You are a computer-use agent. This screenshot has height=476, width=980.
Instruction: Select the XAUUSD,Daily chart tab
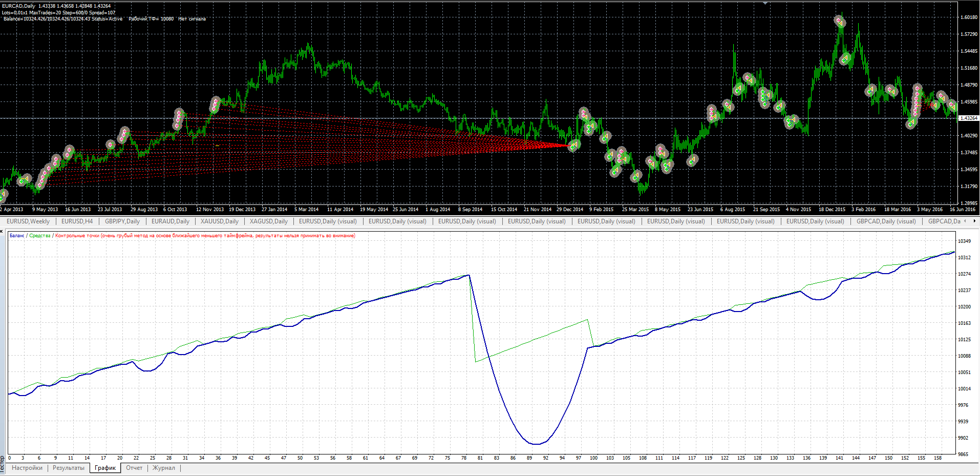pyautogui.click(x=220, y=221)
